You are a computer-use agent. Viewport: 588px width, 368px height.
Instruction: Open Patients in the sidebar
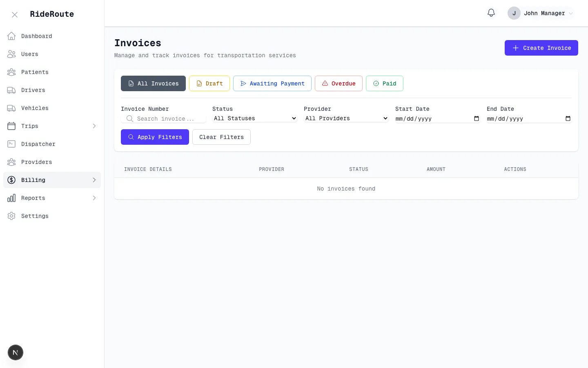point(52,72)
